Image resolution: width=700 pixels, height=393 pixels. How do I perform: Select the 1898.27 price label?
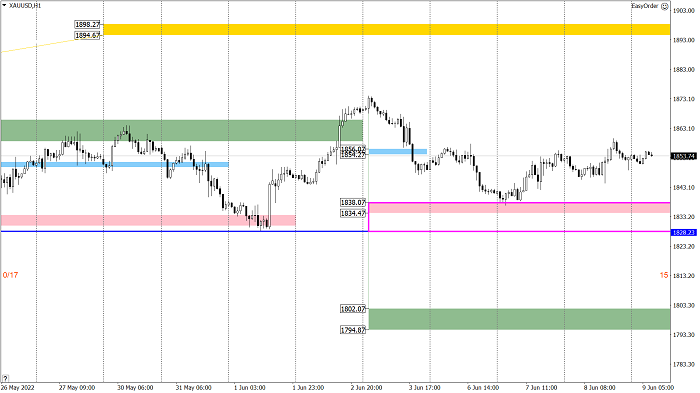[88, 25]
